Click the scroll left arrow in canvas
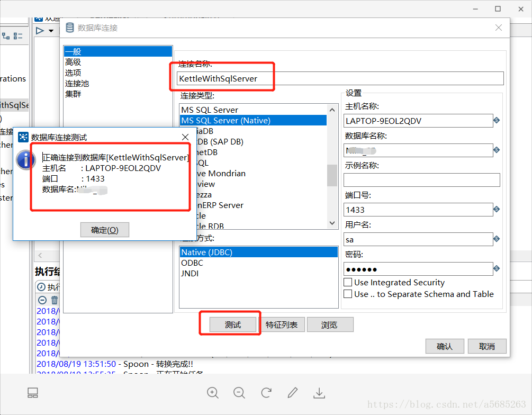The height and width of the screenshot is (415, 532). click(40, 255)
